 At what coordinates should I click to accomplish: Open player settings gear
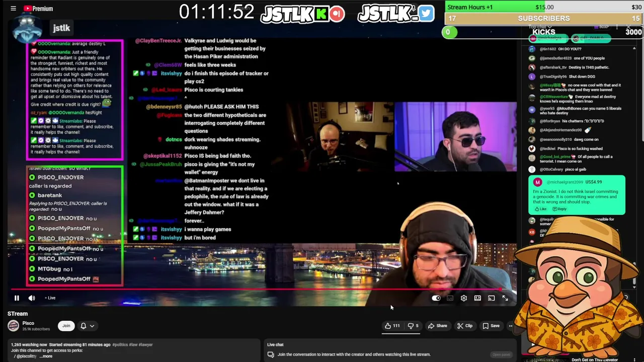(463, 298)
